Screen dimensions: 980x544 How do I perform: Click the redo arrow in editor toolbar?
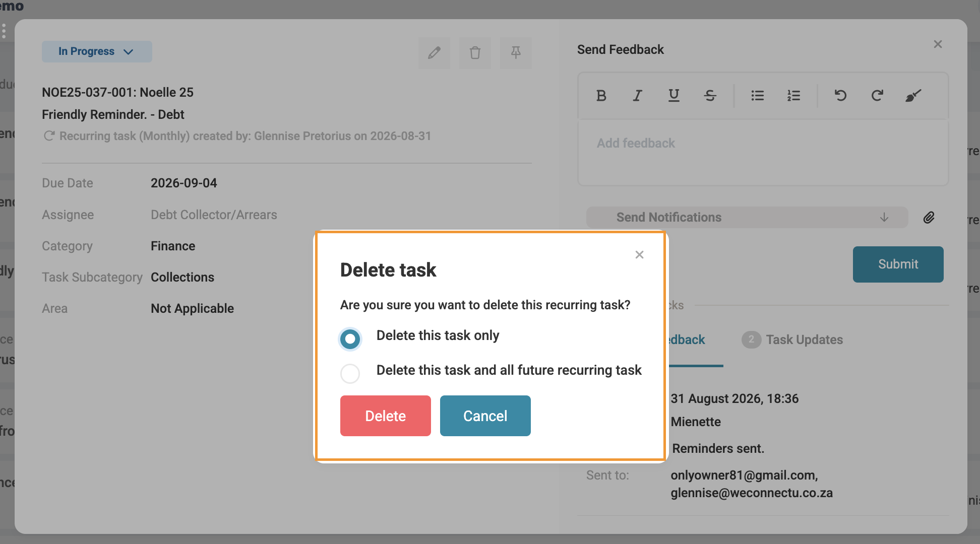coord(877,95)
